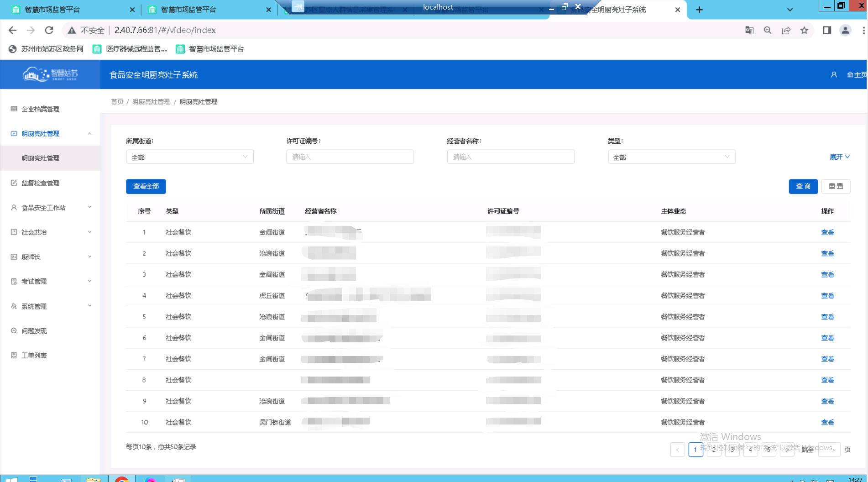Open the 所属街道 dropdown
Screen dimensions: 868x482
(x=189, y=157)
